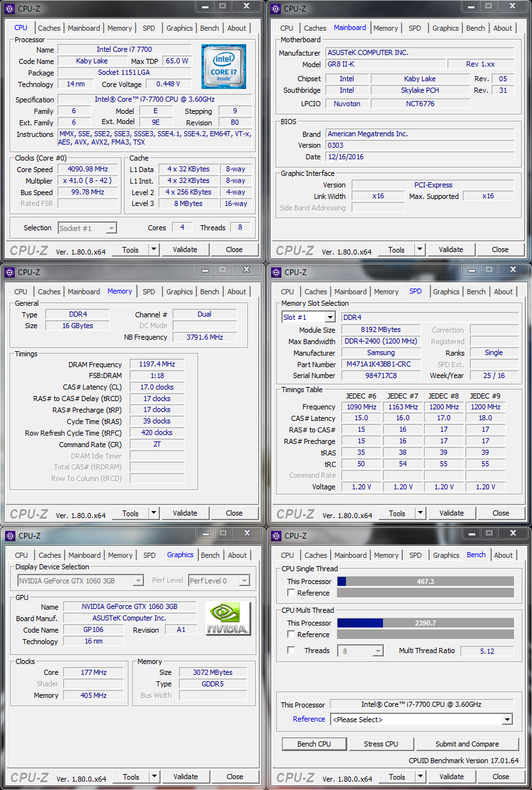The height and width of the screenshot is (790, 532).
Task: Click the empty Reference bar under CPU Single Thread
Action: coord(425,593)
